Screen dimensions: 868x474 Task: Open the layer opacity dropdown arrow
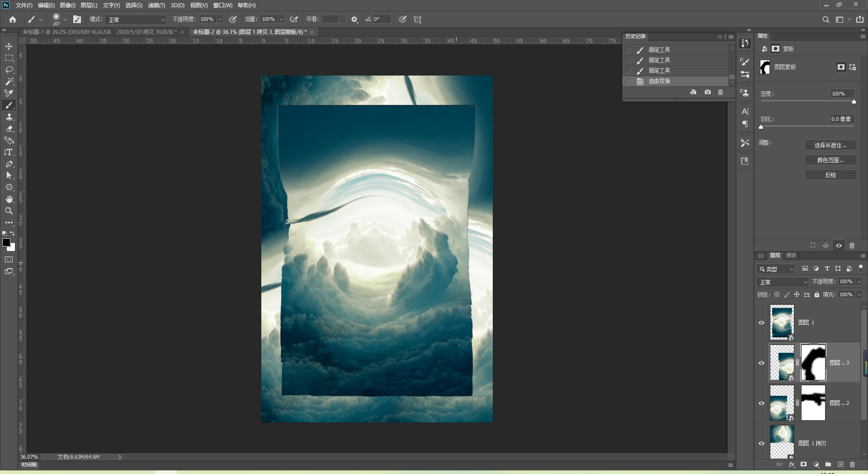point(859,282)
